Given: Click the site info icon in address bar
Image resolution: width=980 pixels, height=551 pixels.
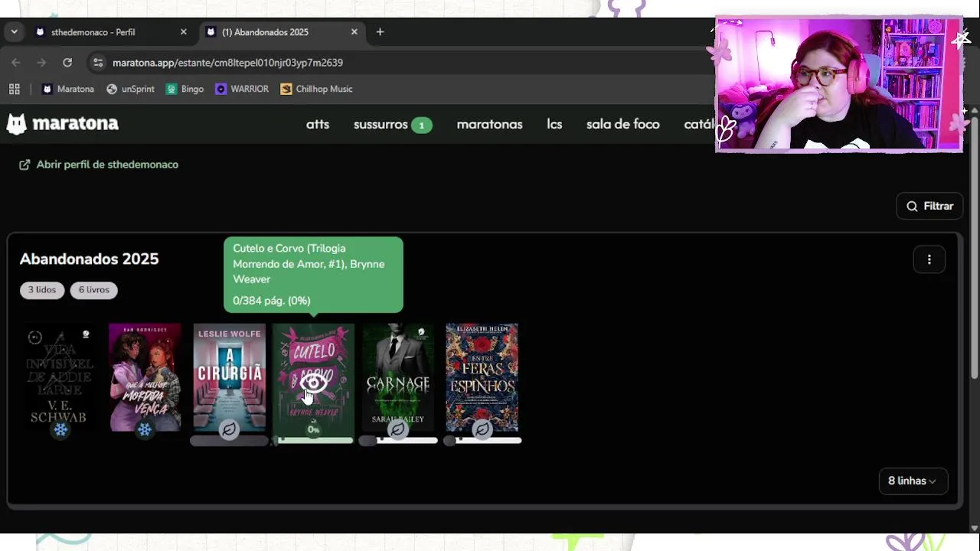Looking at the screenshot, I should 97,63.
